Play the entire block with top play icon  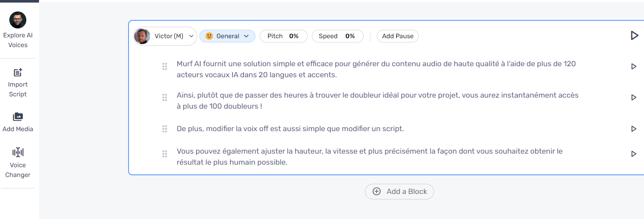coord(634,36)
